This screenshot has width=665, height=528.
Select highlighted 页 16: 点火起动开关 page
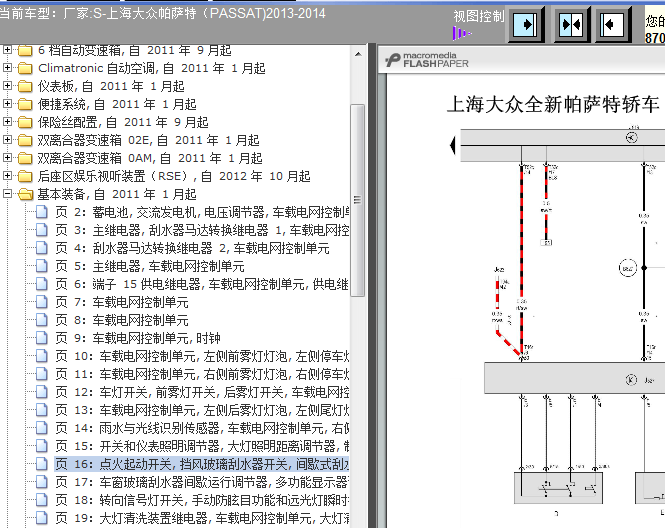pos(202,464)
